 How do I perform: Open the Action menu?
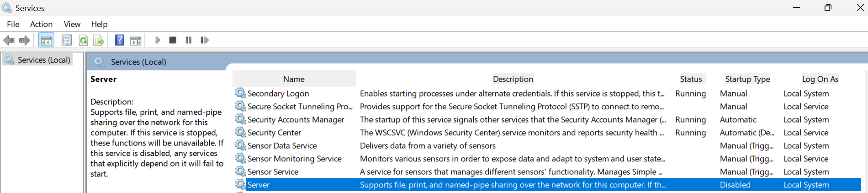tap(41, 24)
